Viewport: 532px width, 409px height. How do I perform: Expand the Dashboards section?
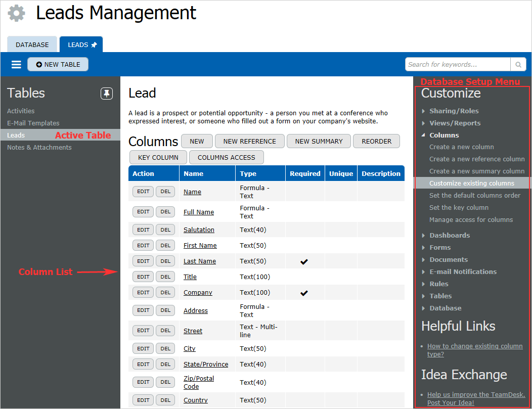pyautogui.click(x=450, y=236)
